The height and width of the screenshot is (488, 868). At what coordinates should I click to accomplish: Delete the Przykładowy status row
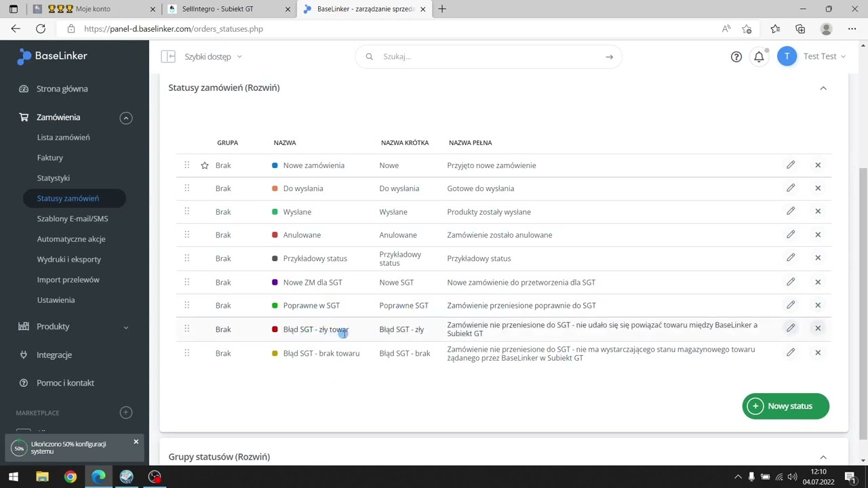[818, 258]
